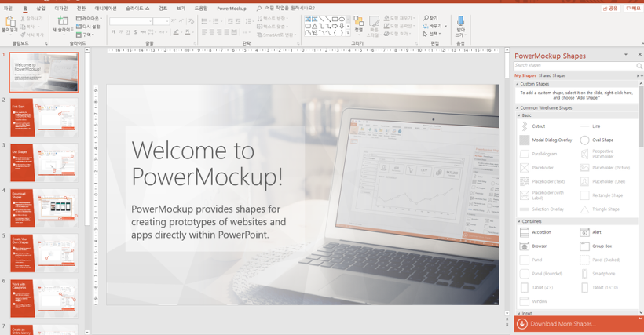Open the 슬라이드 쇼 (Slide Show) tab

click(137, 8)
